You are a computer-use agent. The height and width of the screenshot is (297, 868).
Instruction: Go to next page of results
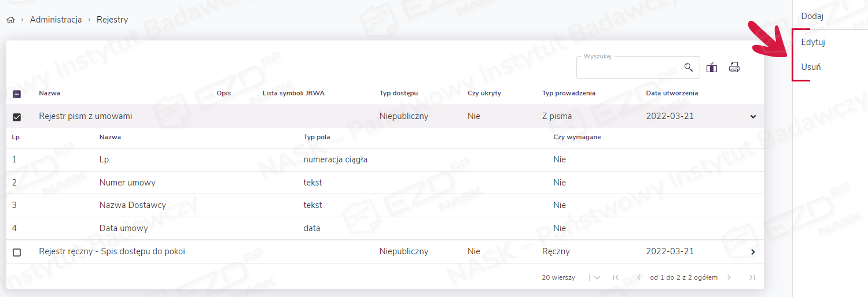[x=729, y=277]
